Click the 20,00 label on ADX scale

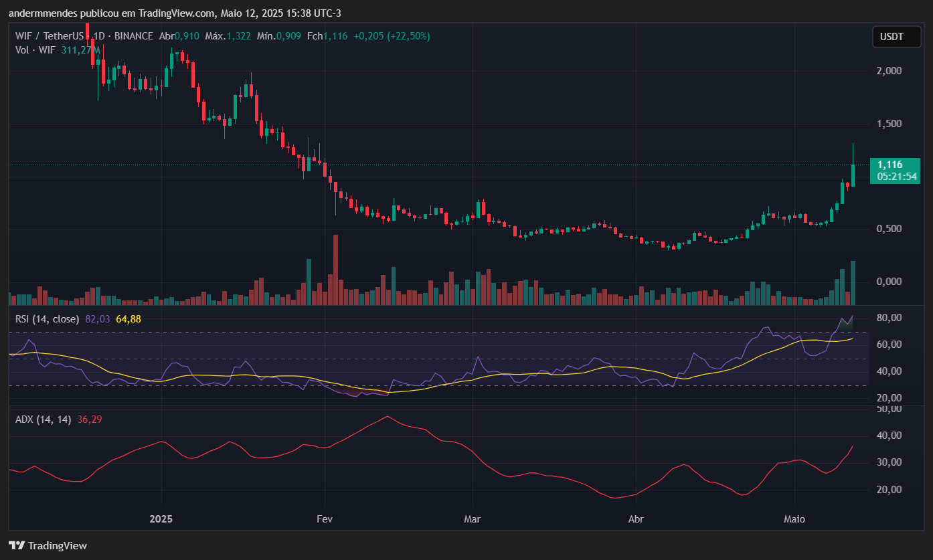(891, 490)
